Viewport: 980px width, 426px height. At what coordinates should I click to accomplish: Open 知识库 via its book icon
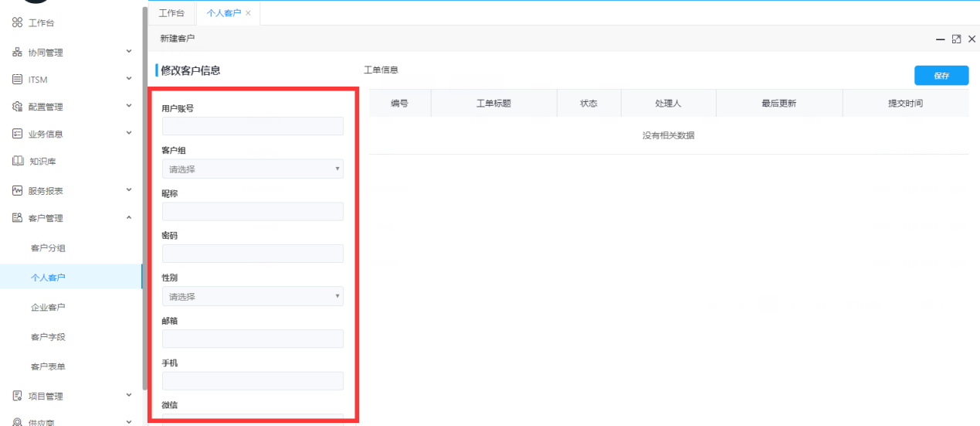click(17, 162)
